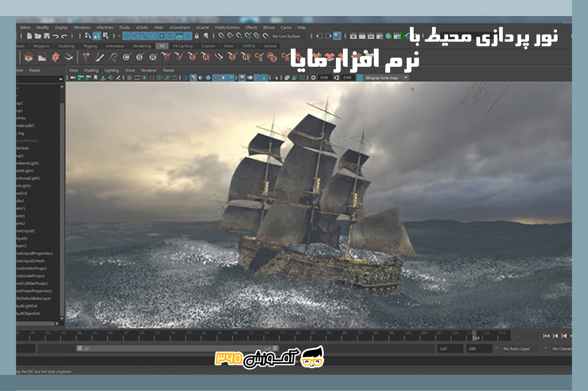588x391 pixels.
Task: Step back one frame button
Action: point(555,336)
